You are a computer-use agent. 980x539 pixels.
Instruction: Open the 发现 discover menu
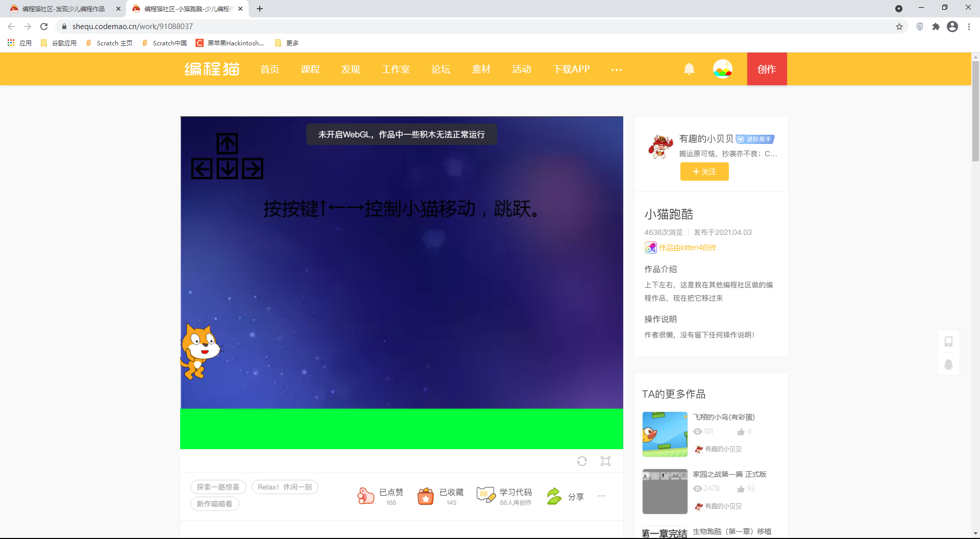[351, 69]
